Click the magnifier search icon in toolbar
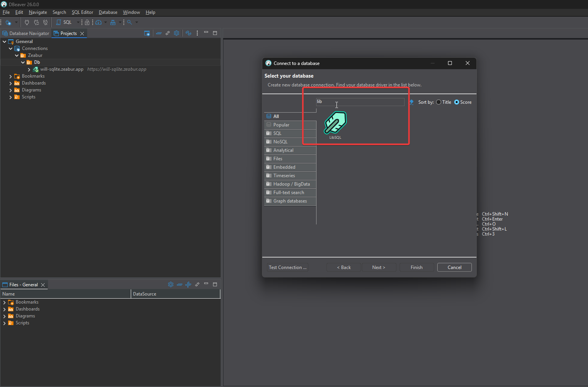 [x=130, y=22]
